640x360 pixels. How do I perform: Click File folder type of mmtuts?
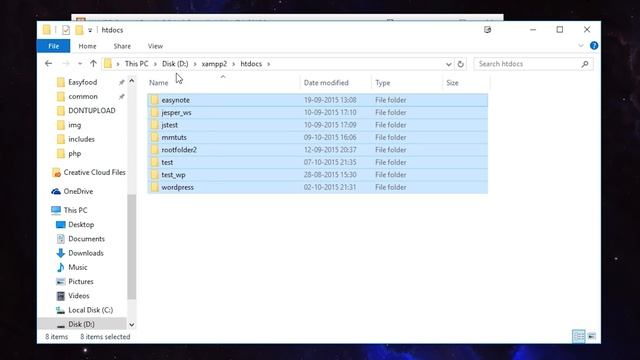click(x=391, y=138)
